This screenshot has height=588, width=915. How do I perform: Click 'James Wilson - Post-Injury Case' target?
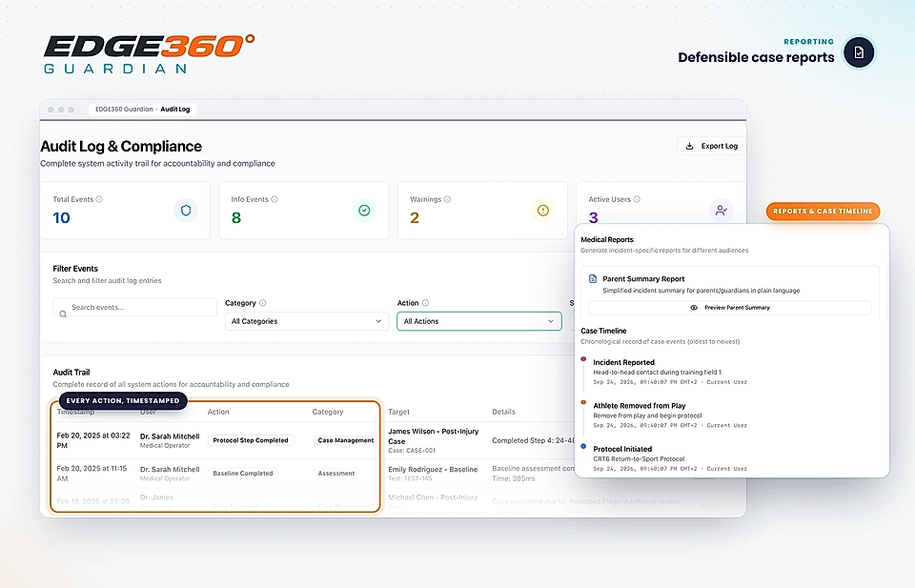(434, 436)
